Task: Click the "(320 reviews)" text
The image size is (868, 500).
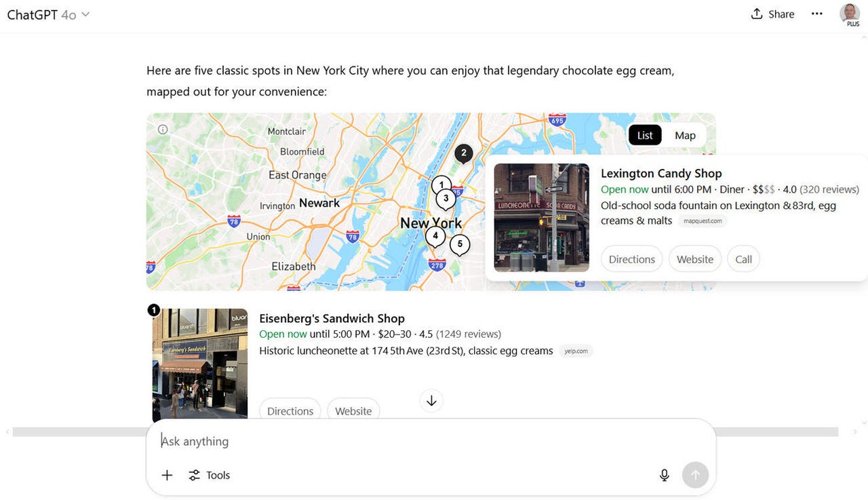Action: click(x=829, y=189)
